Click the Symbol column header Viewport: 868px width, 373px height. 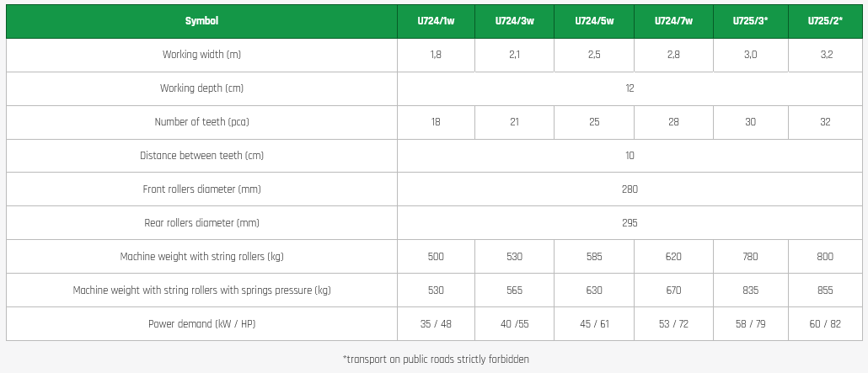pyautogui.click(x=201, y=21)
